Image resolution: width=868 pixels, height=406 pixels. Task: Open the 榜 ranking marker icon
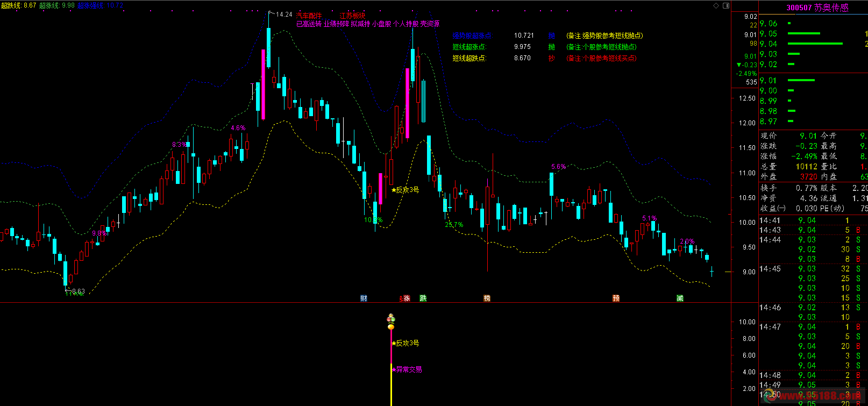pos(487,298)
